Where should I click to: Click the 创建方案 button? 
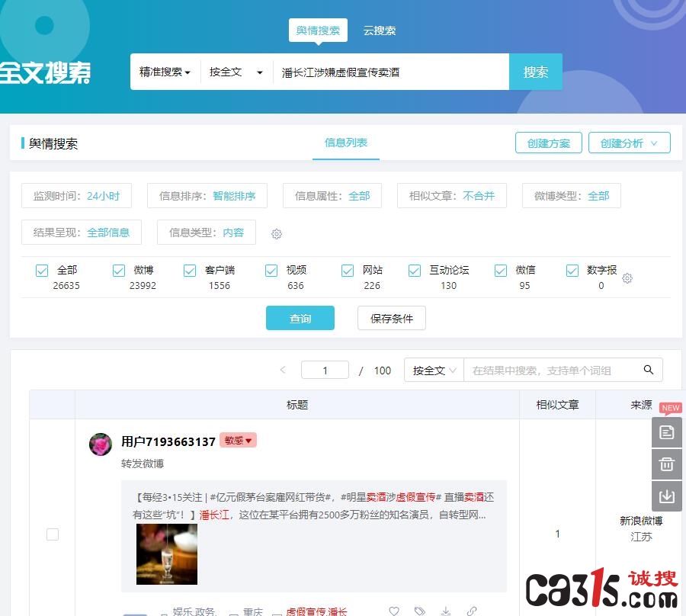pos(549,143)
